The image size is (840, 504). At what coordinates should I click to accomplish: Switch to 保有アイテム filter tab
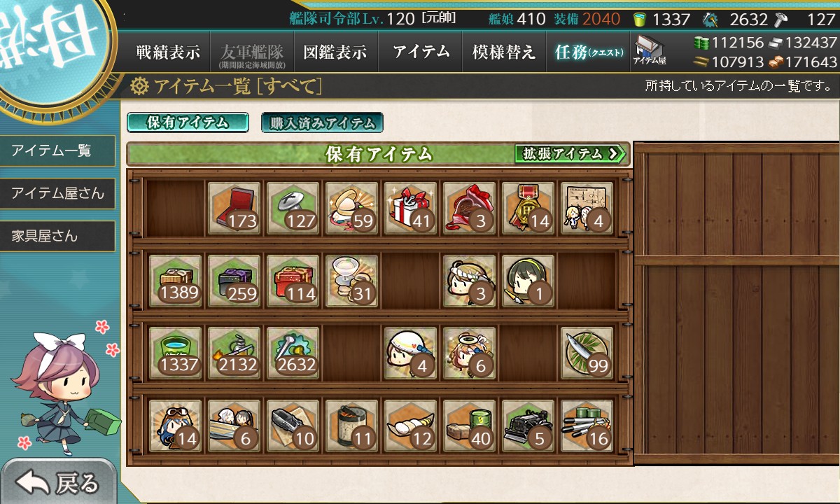tap(188, 122)
